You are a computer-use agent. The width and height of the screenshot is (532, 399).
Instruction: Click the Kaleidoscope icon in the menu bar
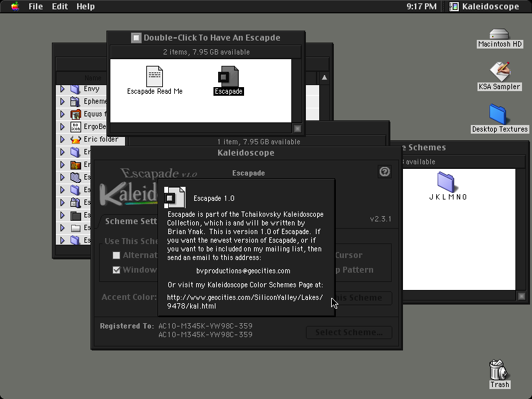[x=454, y=7]
